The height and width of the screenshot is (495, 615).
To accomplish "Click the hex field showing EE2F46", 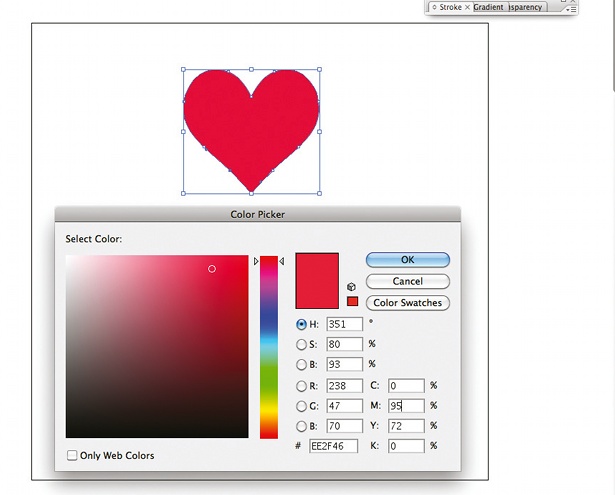I will coord(333,446).
